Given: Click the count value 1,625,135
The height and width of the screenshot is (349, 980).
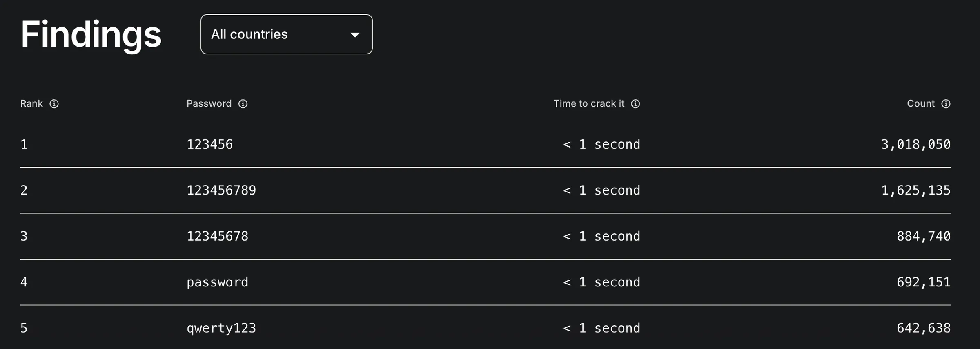Looking at the screenshot, I should click(x=916, y=190).
